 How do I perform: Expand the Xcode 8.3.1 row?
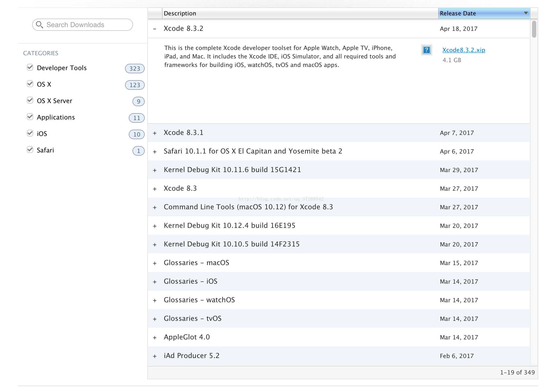[155, 133]
